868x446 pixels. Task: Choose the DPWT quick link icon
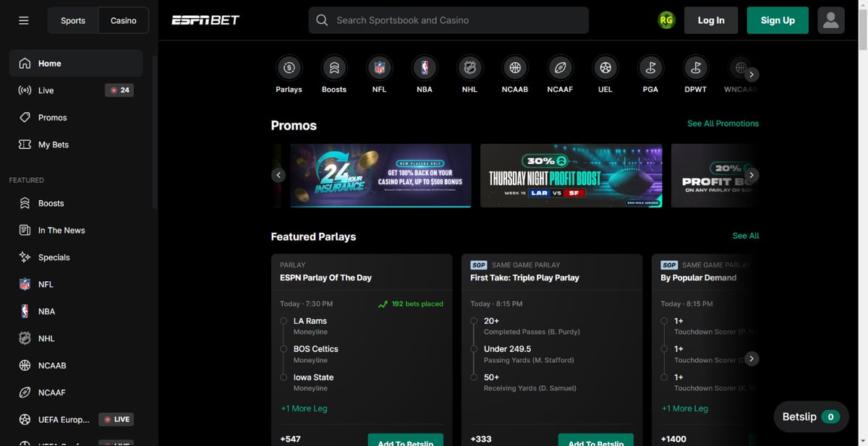[x=696, y=68]
